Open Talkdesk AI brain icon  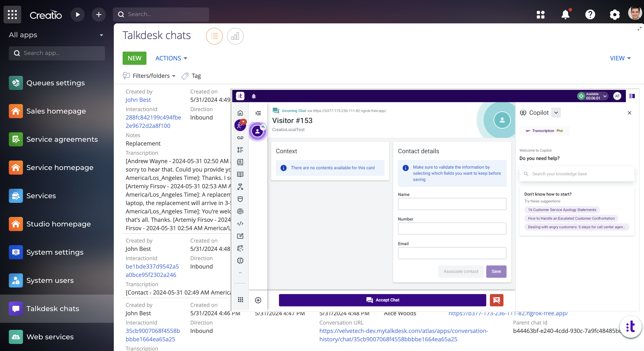coord(240,261)
